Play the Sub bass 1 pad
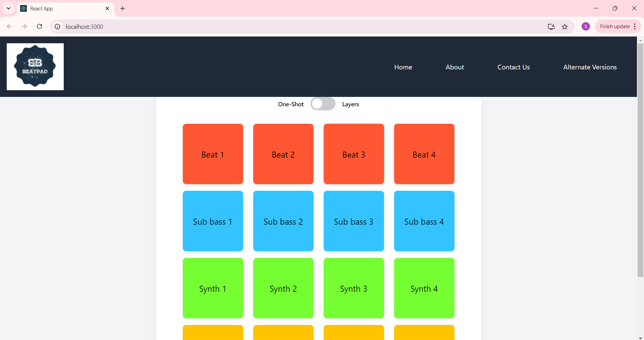Image resolution: width=644 pixels, height=340 pixels. (213, 221)
